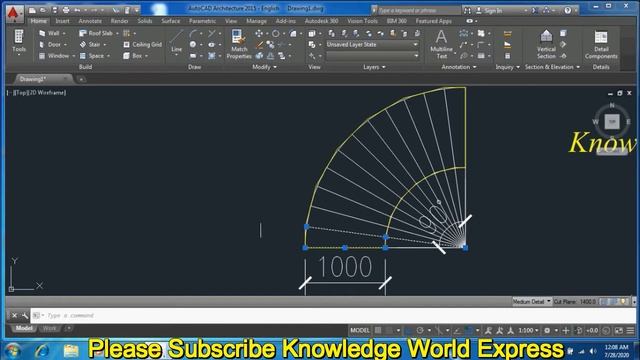This screenshot has width=640, height=360.
Task: Toggle the crosshair plus icon in status bar
Action: pos(566,331)
